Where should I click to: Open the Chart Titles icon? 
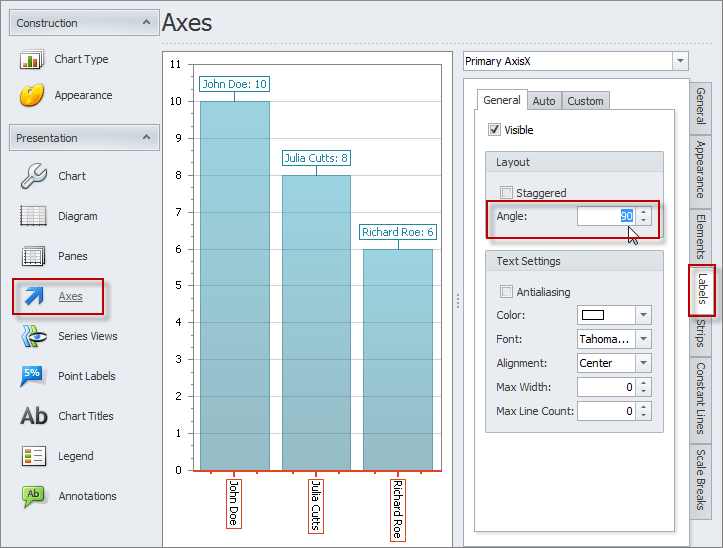tap(33, 416)
